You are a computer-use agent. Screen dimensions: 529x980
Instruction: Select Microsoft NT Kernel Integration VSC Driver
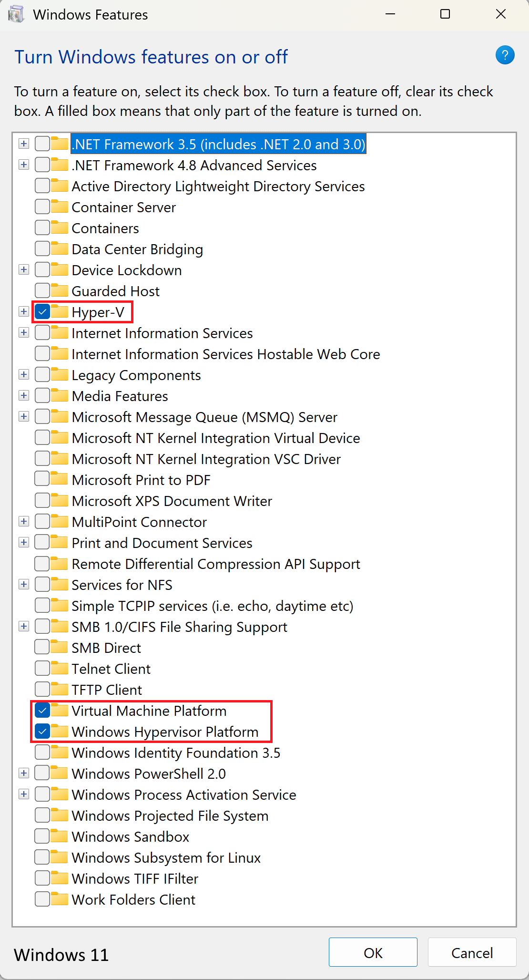(206, 459)
